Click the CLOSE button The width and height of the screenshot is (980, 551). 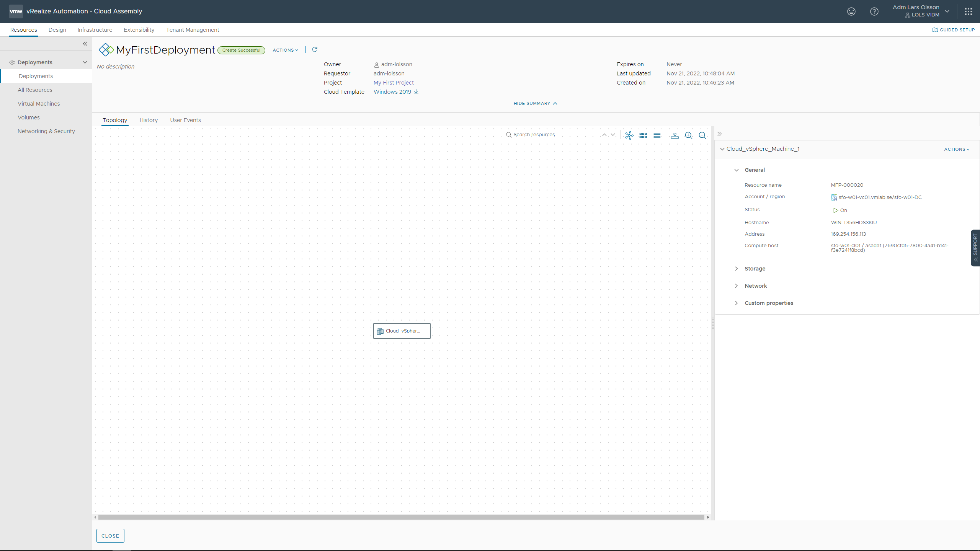[x=110, y=536]
